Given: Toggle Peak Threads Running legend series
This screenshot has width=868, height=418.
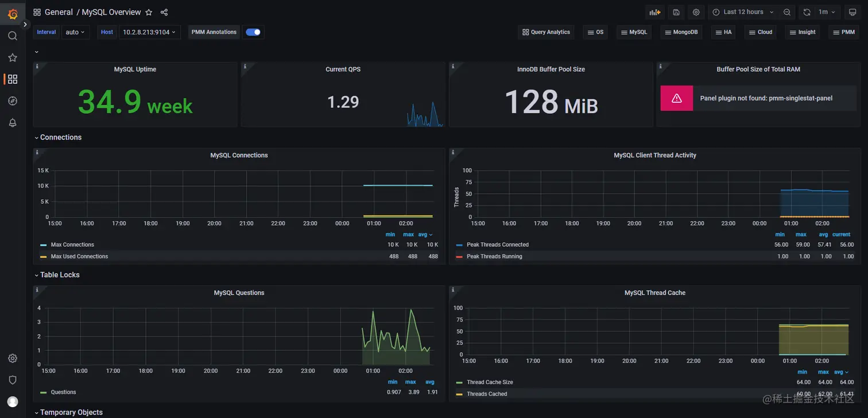Looking at the screenshot, I should (x=494, y=257).
